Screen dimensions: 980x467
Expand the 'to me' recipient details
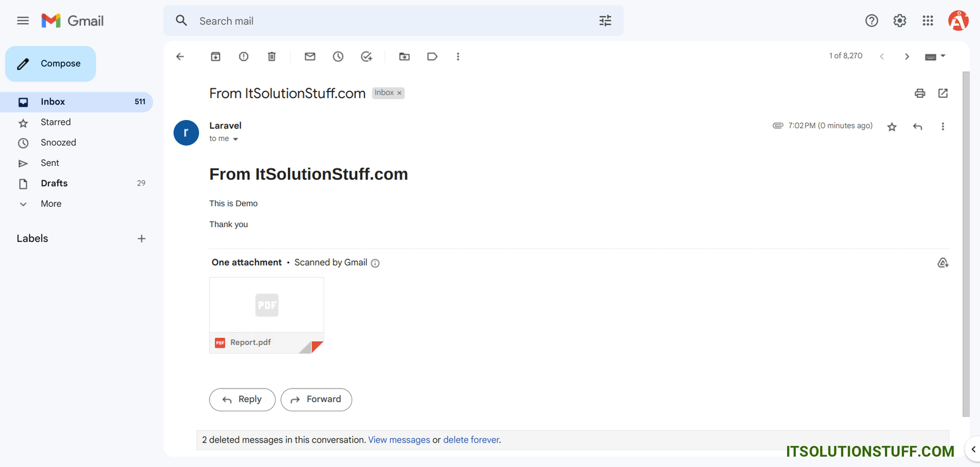click(235, 139)
